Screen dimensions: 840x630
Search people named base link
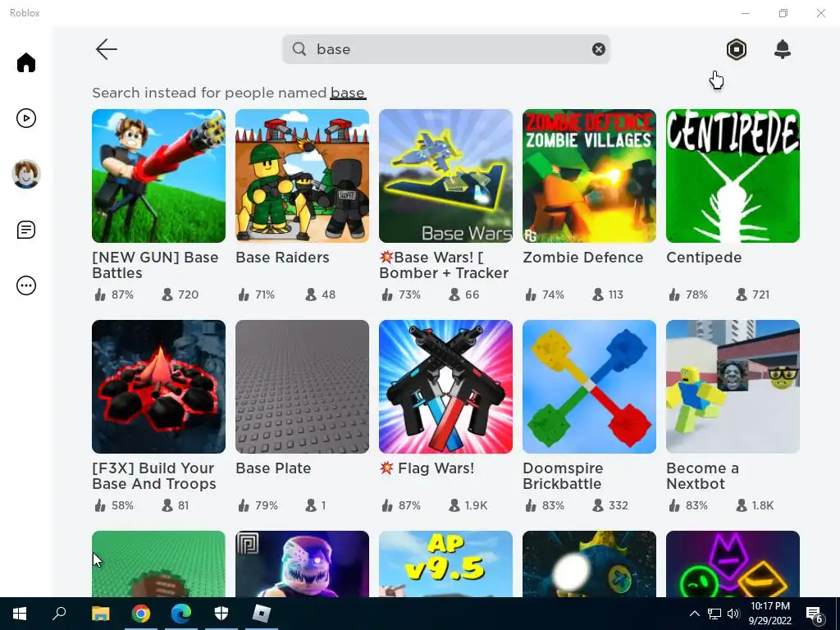coord(348,93)
